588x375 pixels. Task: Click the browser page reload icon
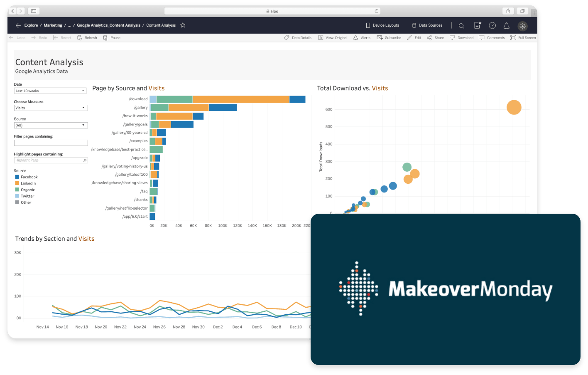tap(377, 11)
